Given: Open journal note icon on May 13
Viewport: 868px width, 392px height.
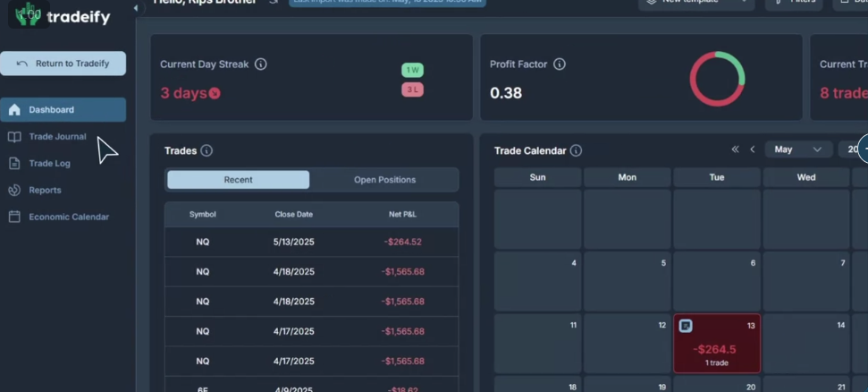Looking at the screenshot, I should [x=686, y=326].
